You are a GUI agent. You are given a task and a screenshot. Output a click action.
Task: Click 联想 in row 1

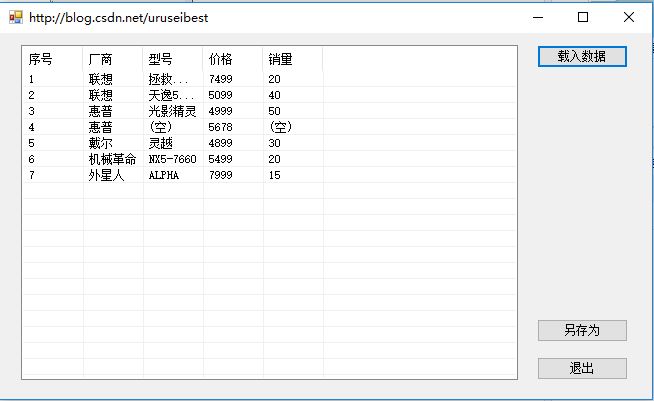click(x=101, y=79)
